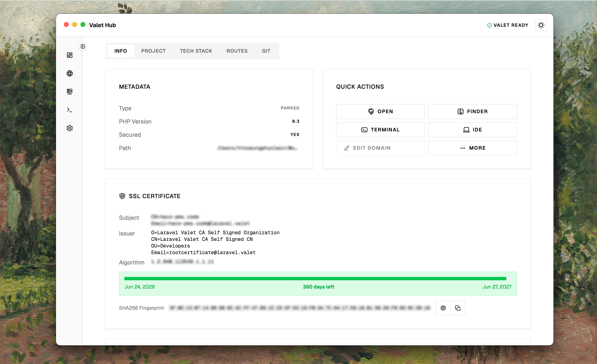Click the Valet Hub window title
This screenshot has width=597, height=364.
102,25
